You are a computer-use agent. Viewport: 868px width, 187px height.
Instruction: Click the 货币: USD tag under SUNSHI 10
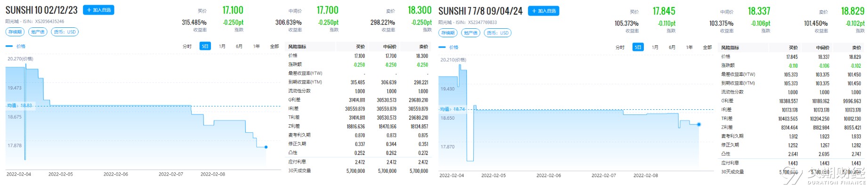point(65,32)
